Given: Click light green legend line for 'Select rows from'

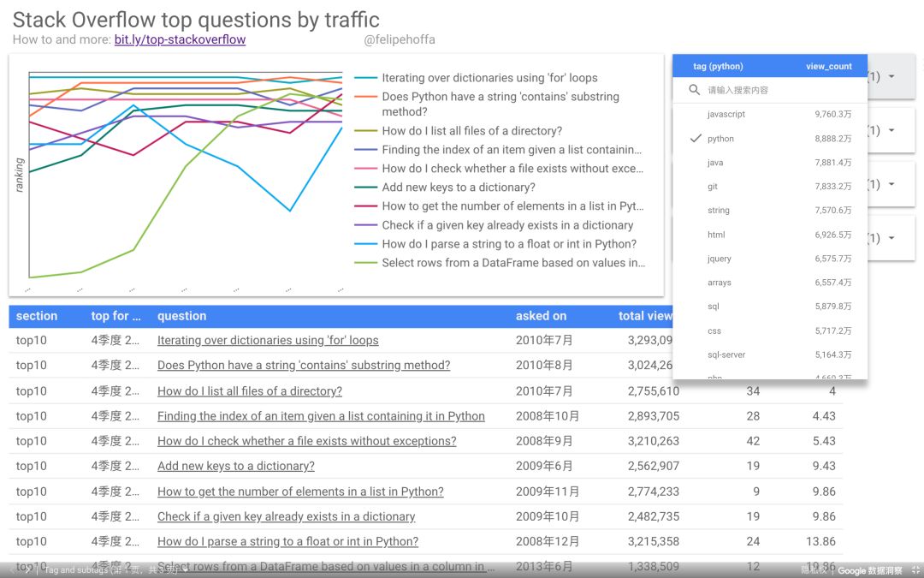Looking at the screenshot, I should click(x=365, y=263).
